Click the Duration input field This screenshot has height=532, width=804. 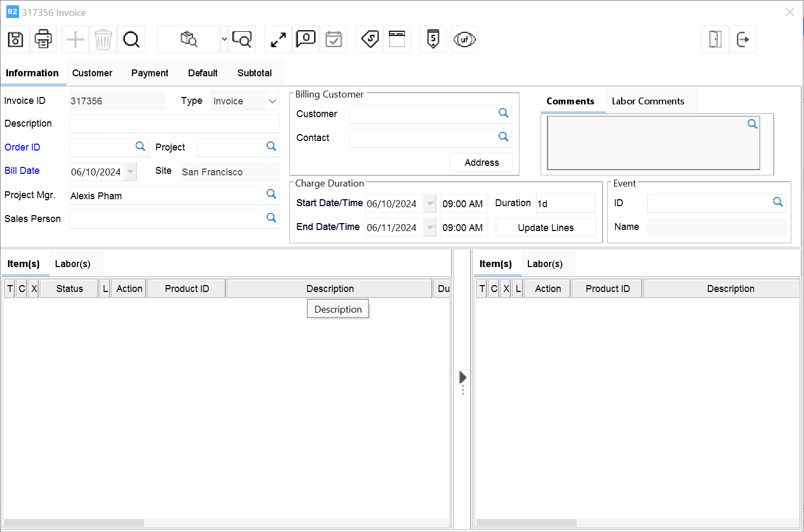tap(565, 203)
